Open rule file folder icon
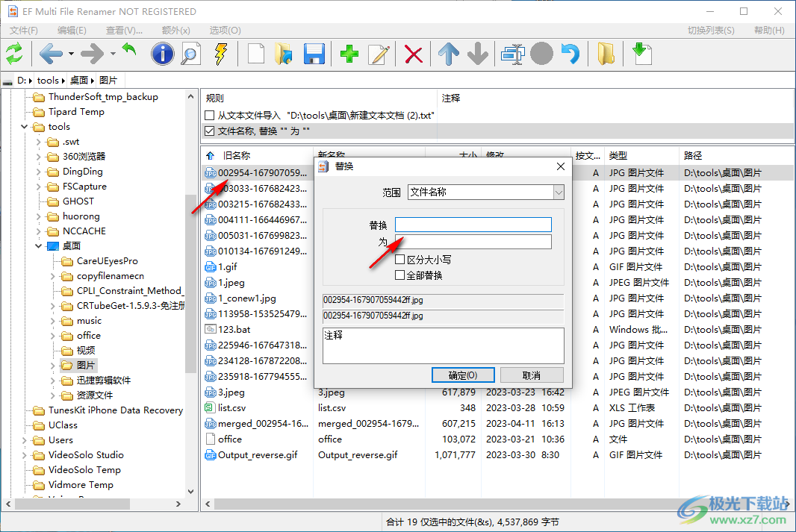 pos(284,54)
